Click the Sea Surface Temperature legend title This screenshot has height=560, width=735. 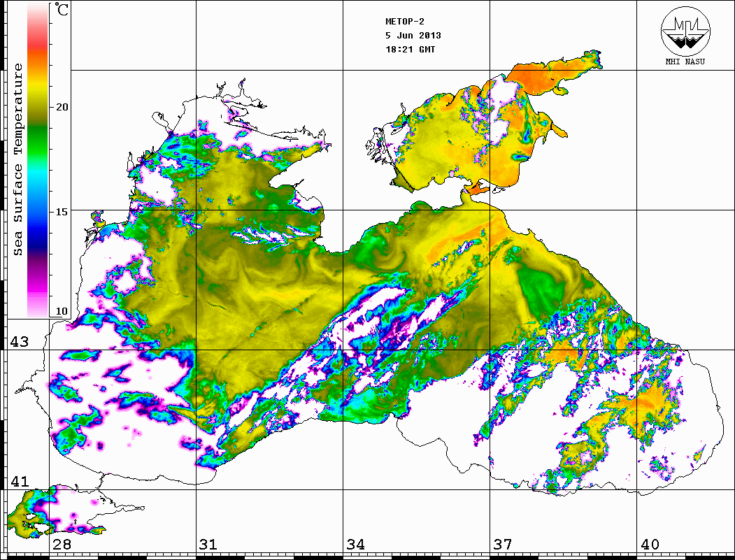pyautogui.click(x=17, y=159)
